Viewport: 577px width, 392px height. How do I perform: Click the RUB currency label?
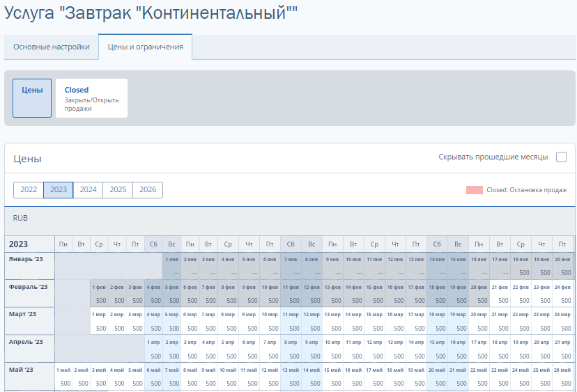20,218
